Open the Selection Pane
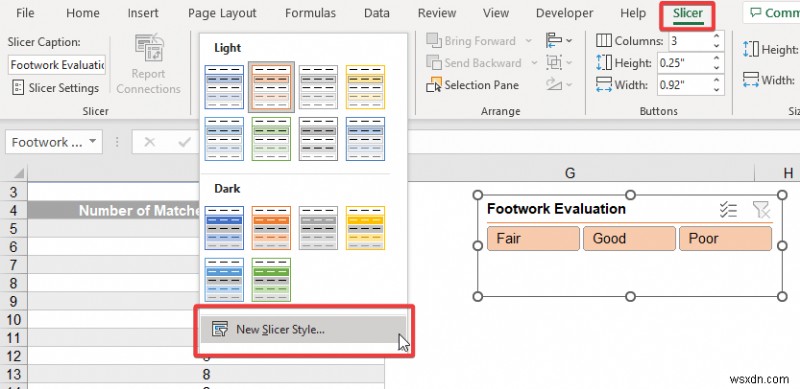 [x=472, y=85]
